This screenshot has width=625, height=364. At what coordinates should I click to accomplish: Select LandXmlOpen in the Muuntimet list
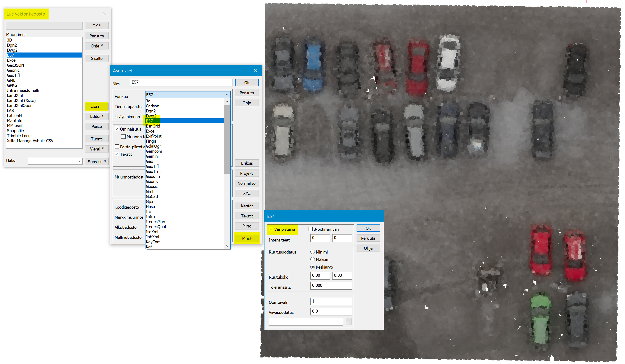(x=20, y=106)
